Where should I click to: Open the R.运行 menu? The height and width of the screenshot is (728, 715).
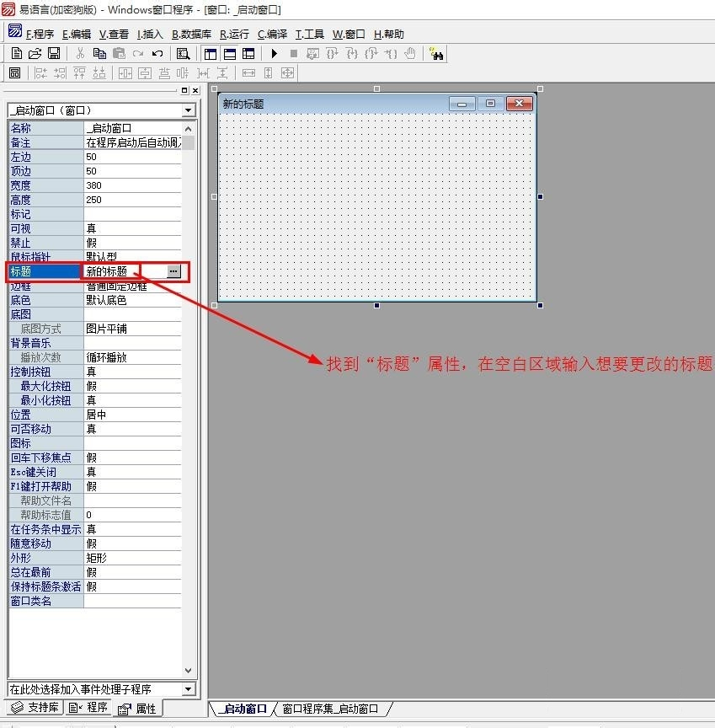(x=234, y=35)
